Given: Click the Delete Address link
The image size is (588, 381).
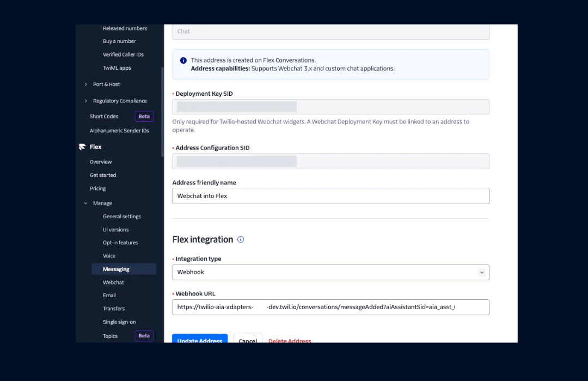Looking at the screenshot, I should (290, 341).
